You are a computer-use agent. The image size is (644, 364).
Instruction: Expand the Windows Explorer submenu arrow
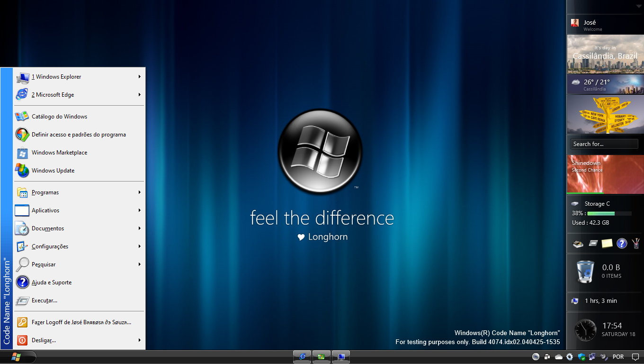point(140,77)
